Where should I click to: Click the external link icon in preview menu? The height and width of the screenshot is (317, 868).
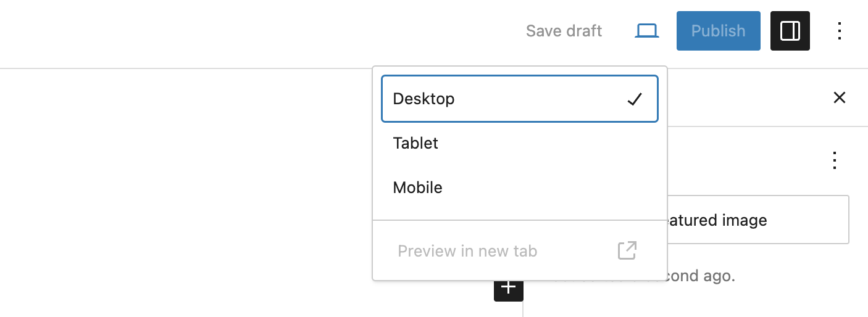627,251
